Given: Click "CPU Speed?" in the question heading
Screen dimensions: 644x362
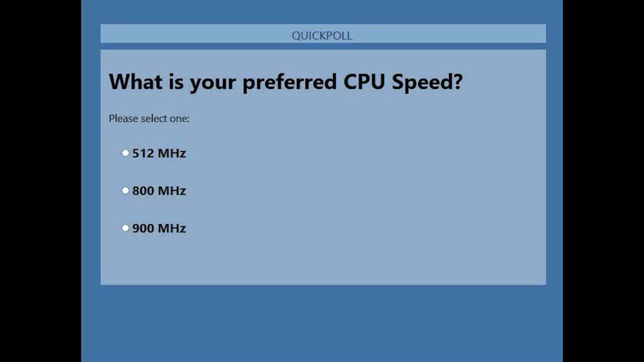Looking at the screenshot, I should (x=403, y=82).
